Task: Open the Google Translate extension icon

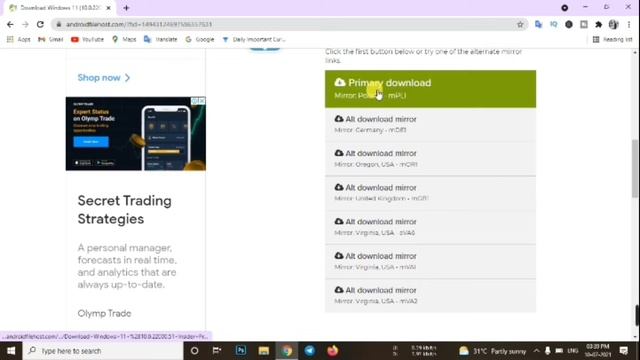Action: [538, 24]
